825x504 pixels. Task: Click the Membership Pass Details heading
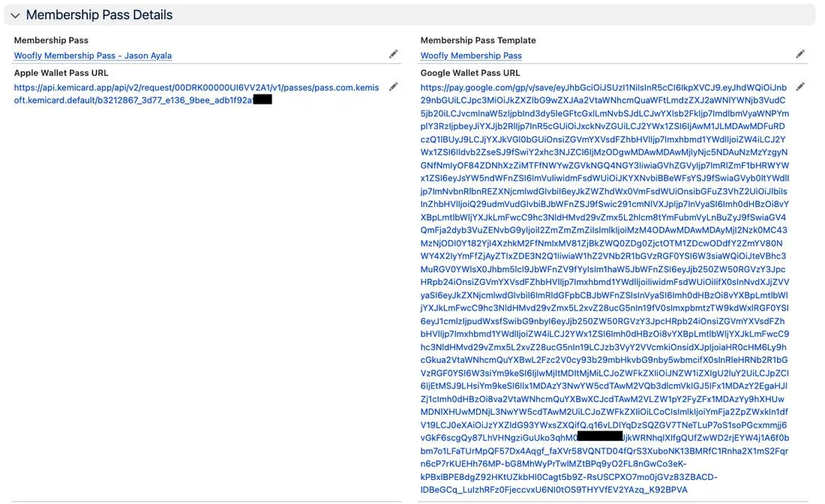click(x=99, y=15)
